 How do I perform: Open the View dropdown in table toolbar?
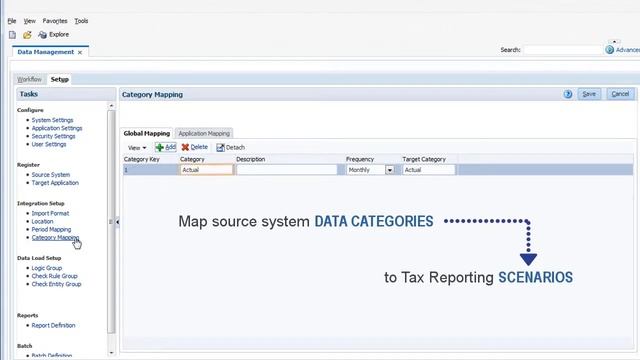point(137,148)
